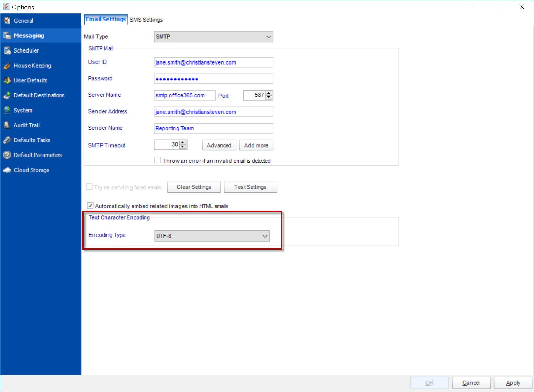Image resolution: width=534 pixels, height=392 pixels.
Task: Decrease the Port number with down arrow
Action: pyautogui.click(x=269, y=97)
